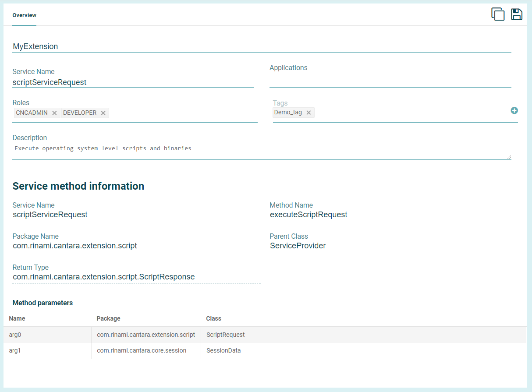Switch to the Overview tab

(x=24, y=15)
